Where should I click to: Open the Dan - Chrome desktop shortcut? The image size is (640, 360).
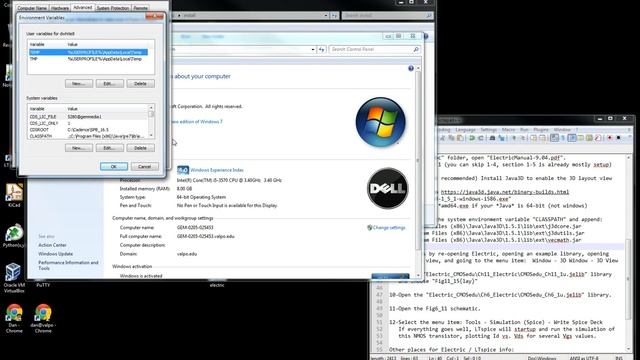pyautogui.click(x=14, y=318)
